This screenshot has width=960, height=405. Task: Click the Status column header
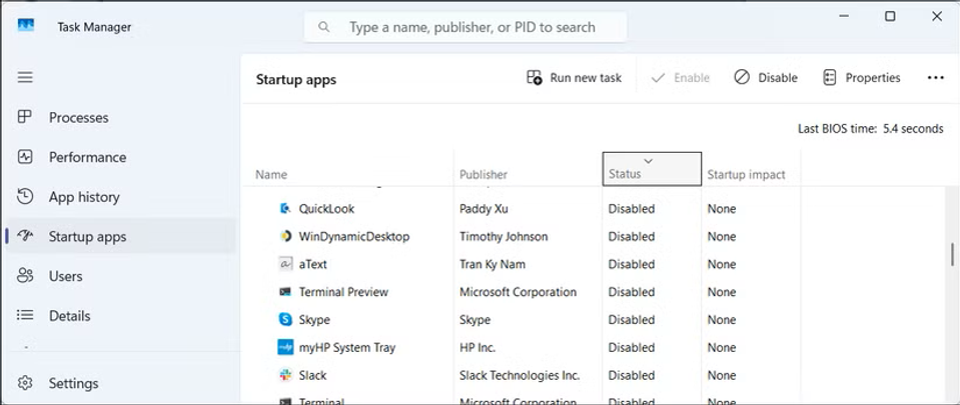click(x=652, y=168)
